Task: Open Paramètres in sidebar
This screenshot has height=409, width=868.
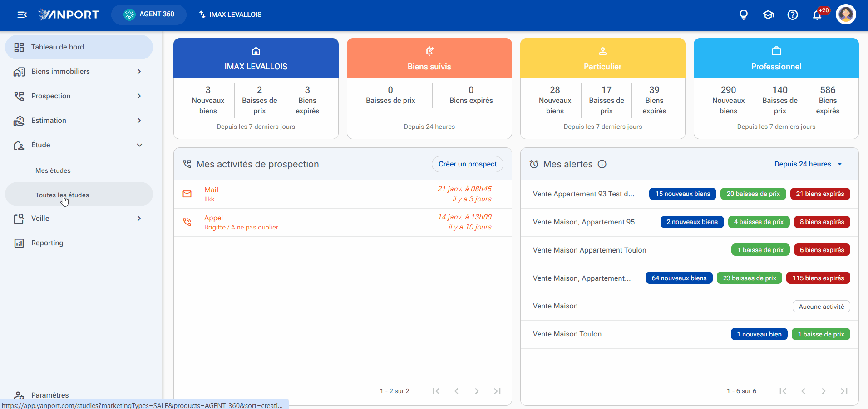Action: tap(79, 394)
